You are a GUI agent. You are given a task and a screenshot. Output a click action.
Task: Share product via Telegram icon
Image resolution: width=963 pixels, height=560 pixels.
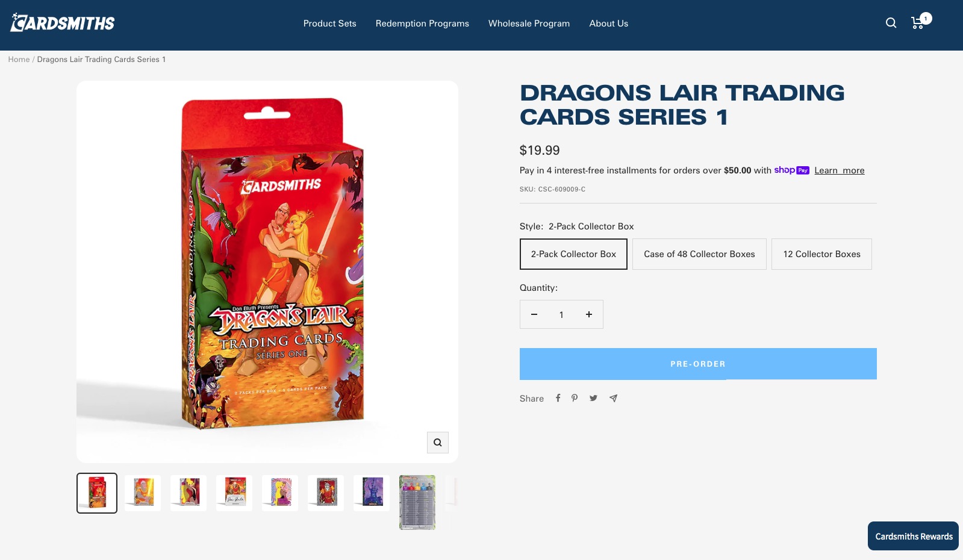point(613,398)
